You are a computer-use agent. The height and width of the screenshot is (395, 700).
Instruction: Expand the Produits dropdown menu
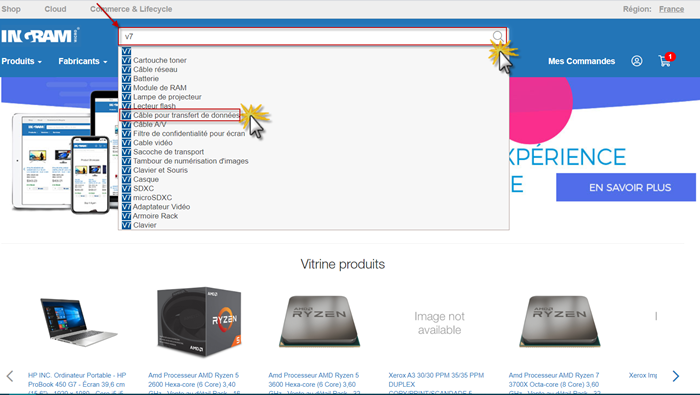[21, 61]
